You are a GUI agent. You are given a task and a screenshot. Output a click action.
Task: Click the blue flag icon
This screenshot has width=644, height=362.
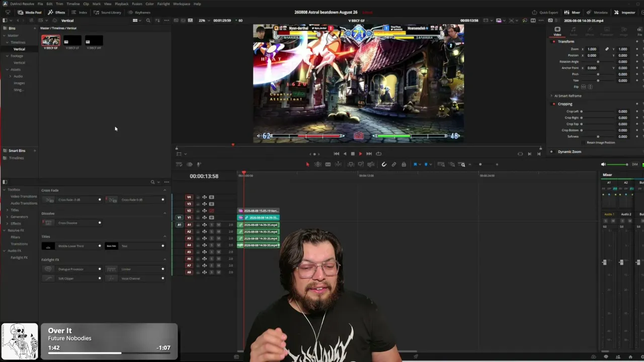[x=415, y=164]
